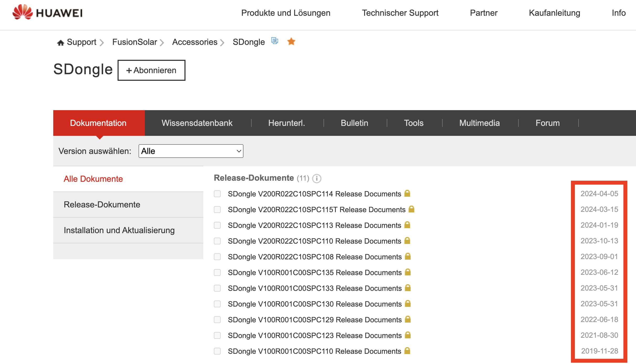Open the Version auswählen dropdown
The height and width of the screenshot is (364, 636).
[x=191, y=151]
